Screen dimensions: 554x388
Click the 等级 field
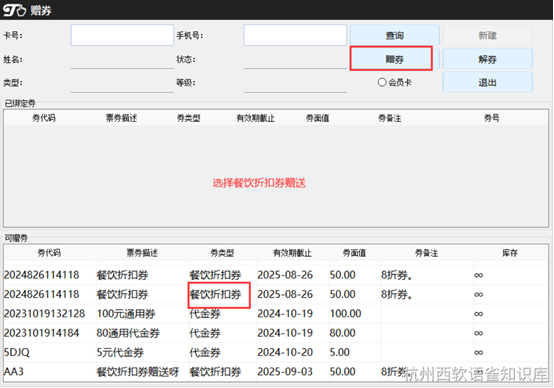(x=295, y=83)
